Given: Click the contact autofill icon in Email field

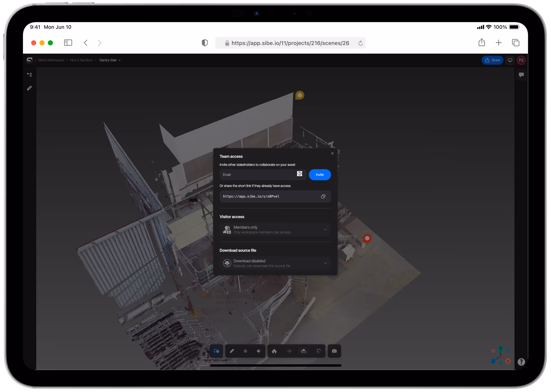Looking at the screenshot, I should (299, 174).
